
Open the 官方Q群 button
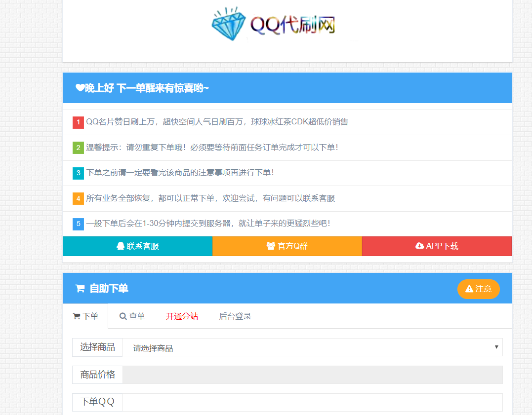(287, 246)
